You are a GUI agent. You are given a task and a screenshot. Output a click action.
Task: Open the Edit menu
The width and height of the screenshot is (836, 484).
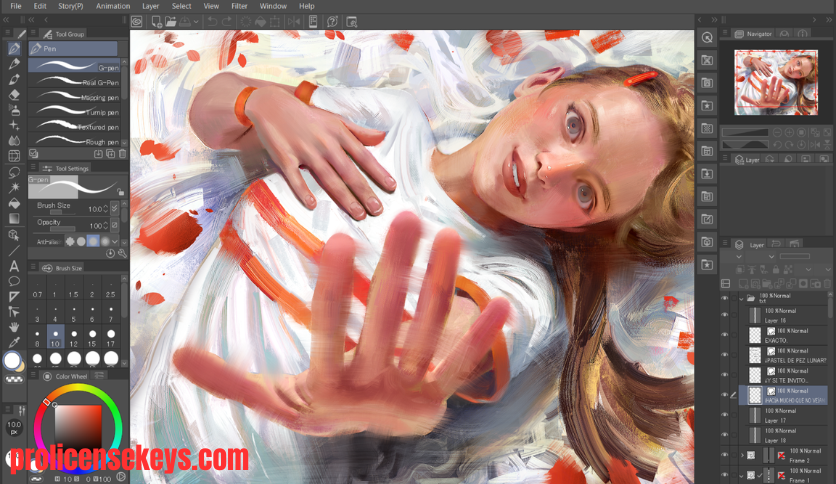40,6
